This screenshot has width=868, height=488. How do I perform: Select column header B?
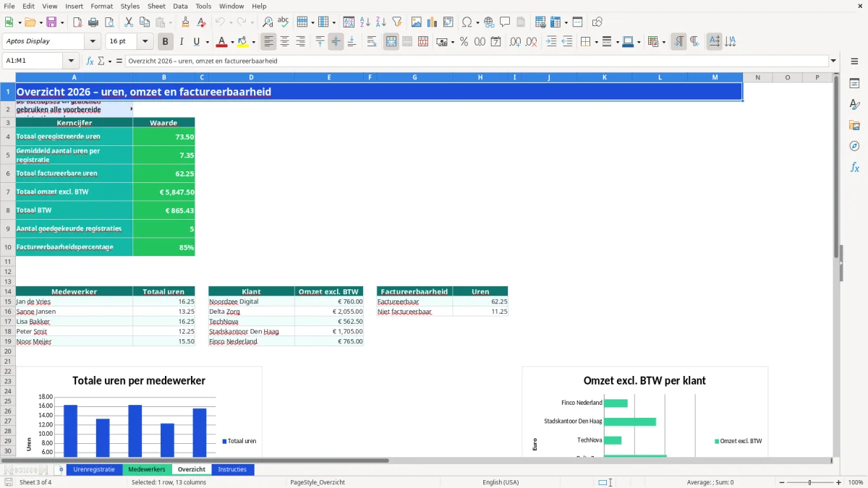pos(164,77)
